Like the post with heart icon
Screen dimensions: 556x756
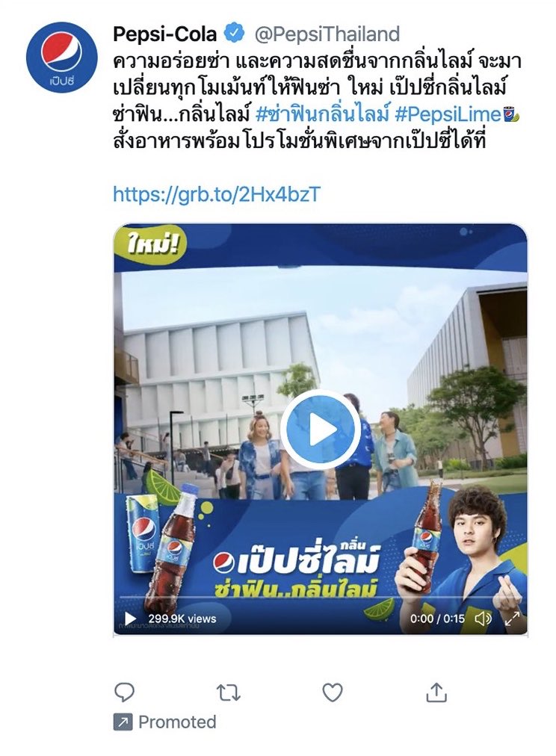pyautogui.click(x=333, y=693)
